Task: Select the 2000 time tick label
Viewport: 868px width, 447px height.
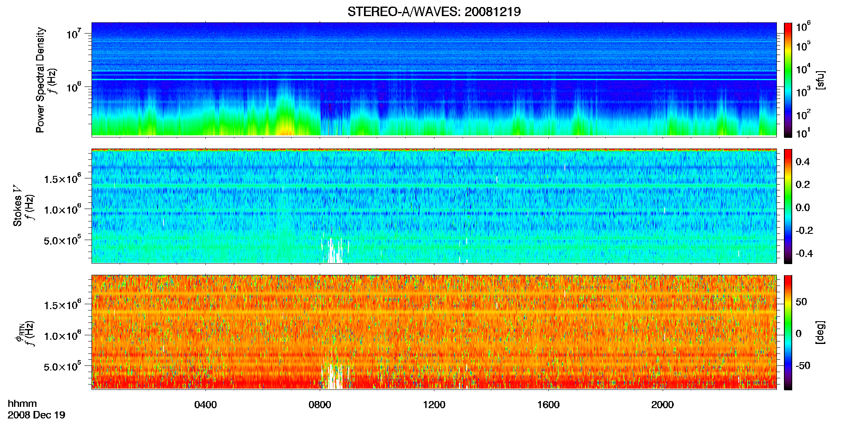Action: [x=662, y=405]
